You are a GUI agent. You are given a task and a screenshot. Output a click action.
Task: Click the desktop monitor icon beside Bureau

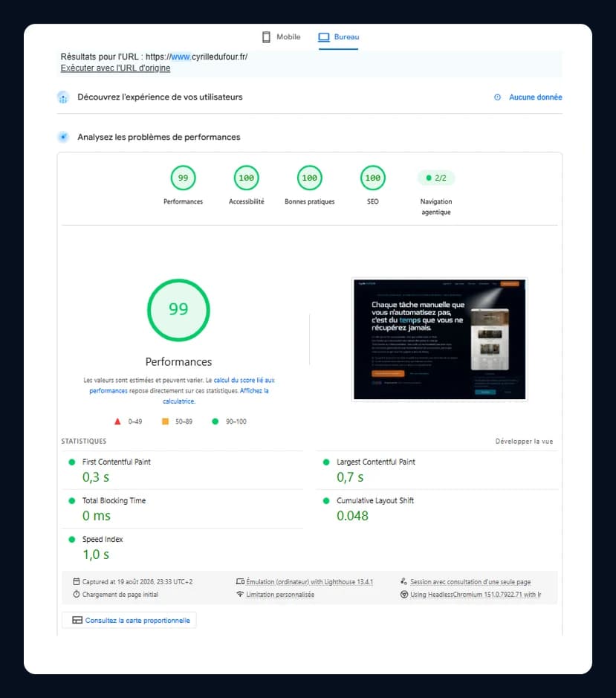point(323,37)
